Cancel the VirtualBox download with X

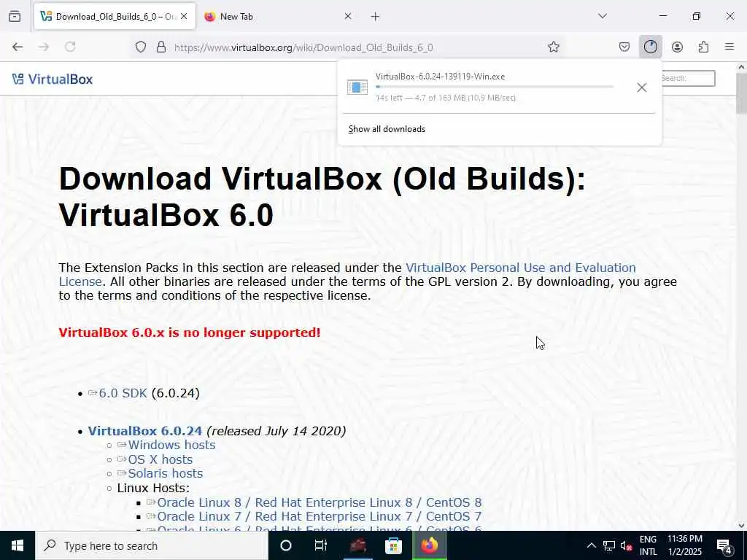[x=642, y=87]
